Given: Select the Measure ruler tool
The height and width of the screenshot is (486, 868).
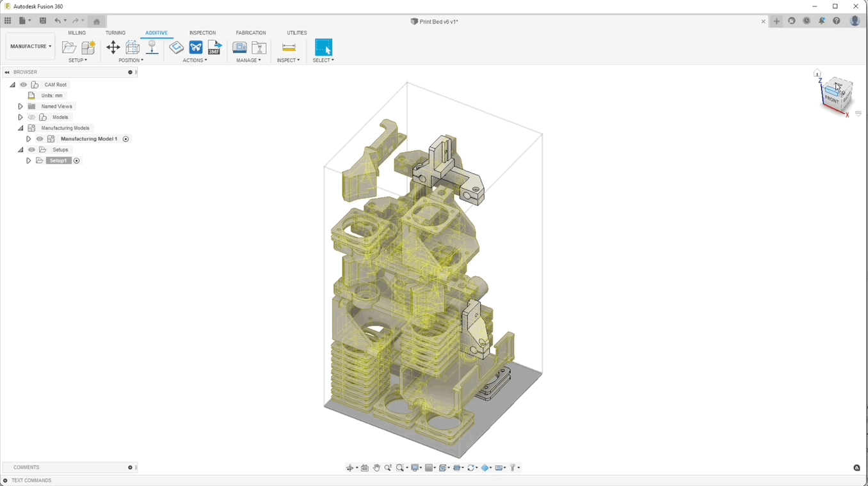Looking at the screenshot, I should click(x=289, y=47).
